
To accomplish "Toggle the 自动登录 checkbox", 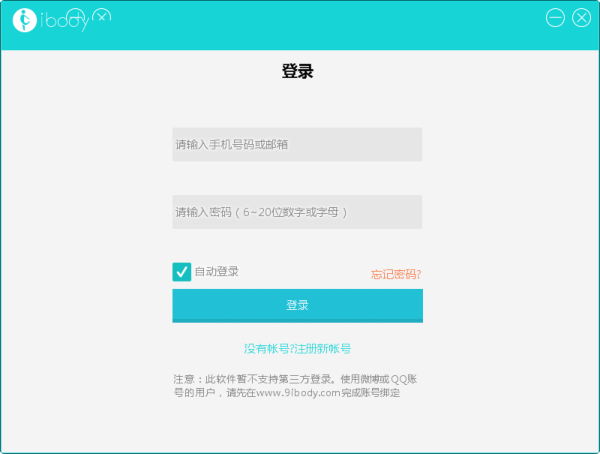I will point(181,272).
